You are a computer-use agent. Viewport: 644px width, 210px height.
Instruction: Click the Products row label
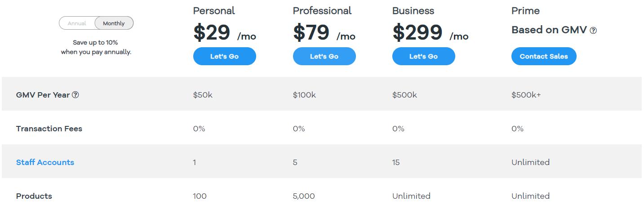coord(34,196)
